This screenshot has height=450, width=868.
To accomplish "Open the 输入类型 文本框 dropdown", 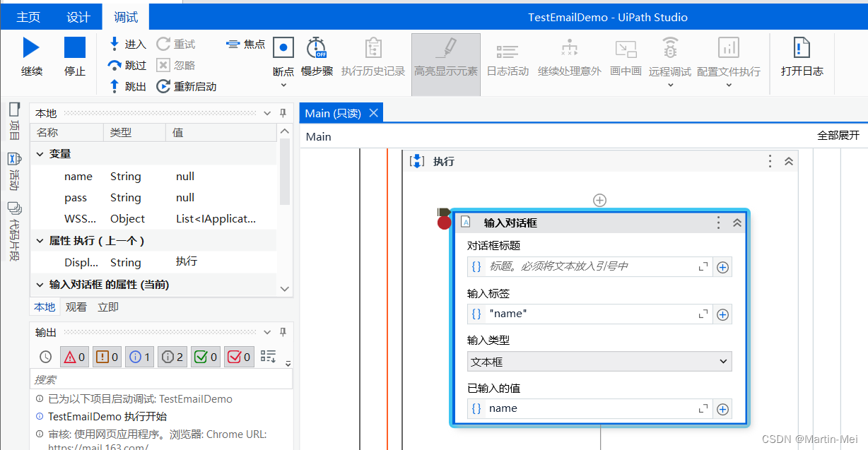I will tap(599, 361).
